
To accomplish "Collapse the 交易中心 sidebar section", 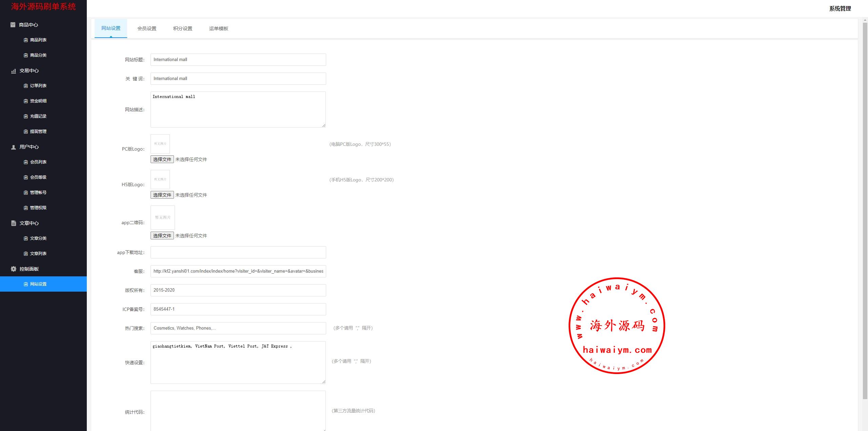I will click(x=29, y=71).
